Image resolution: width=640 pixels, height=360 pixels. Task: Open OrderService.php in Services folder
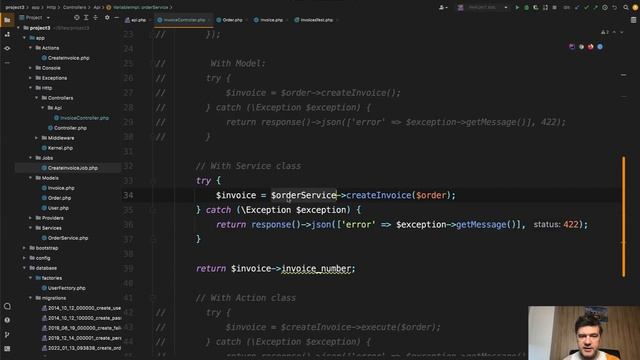pyautogui.click(x=68, y=238)
